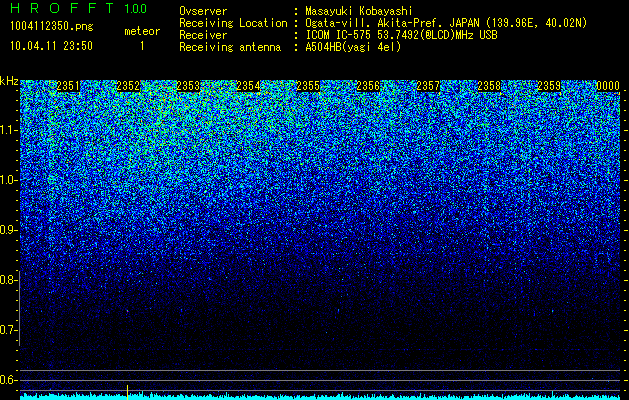629x400 pixels.
Task: Click the meteor count label
Action: point(142,31)
